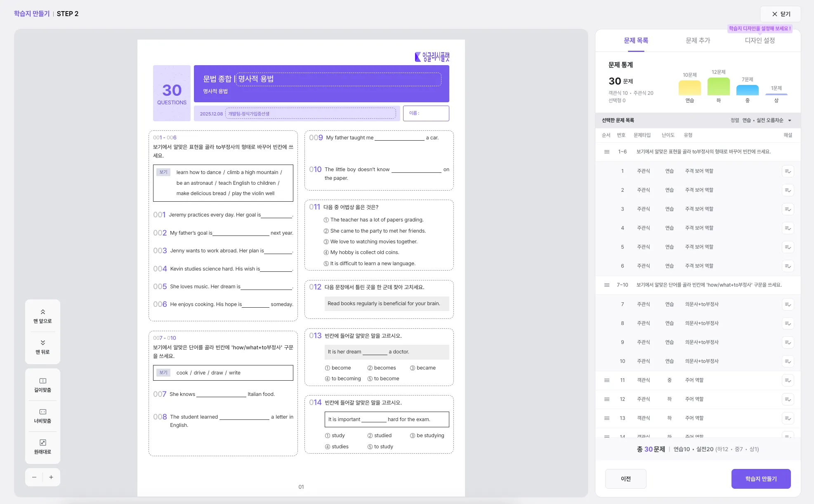Click drag handle of question 11 row
Viewport: 814px width, 504px height.
(606, 380)
